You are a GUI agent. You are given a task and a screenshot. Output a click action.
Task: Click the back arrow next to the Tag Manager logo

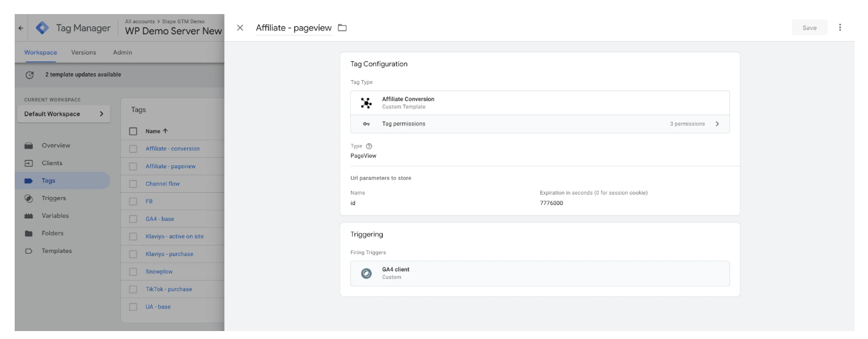click(21, 28)
